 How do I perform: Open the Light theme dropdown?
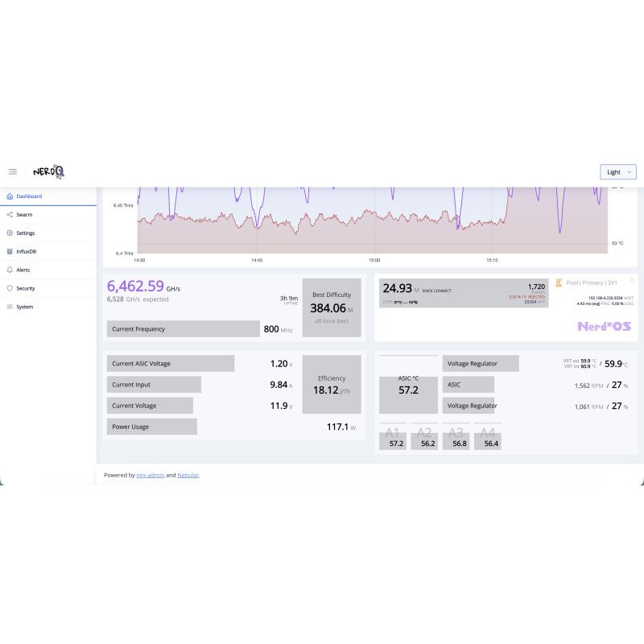(x=617, y=172)
